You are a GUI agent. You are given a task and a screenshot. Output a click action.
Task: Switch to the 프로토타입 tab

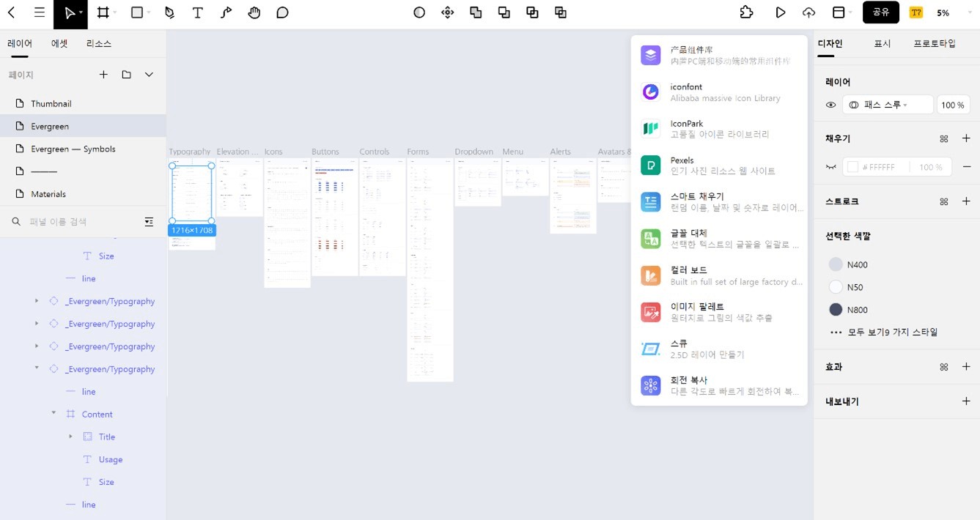935,43
